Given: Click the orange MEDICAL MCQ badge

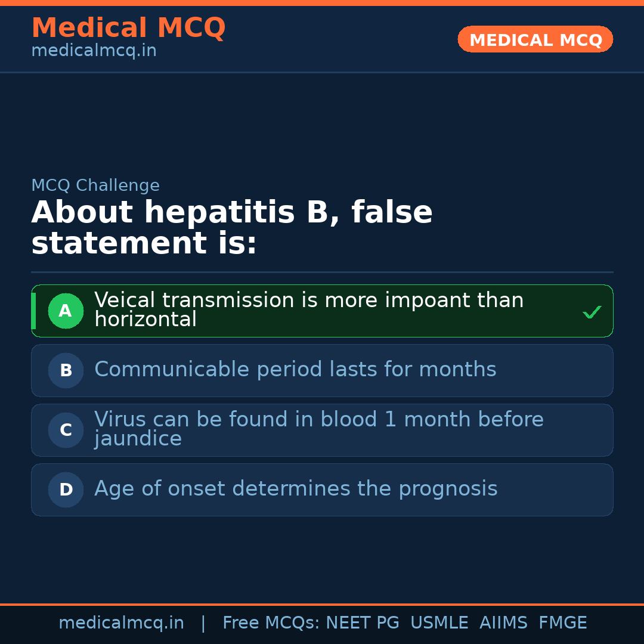Looking at the screenshot, I should pos(535,39).
